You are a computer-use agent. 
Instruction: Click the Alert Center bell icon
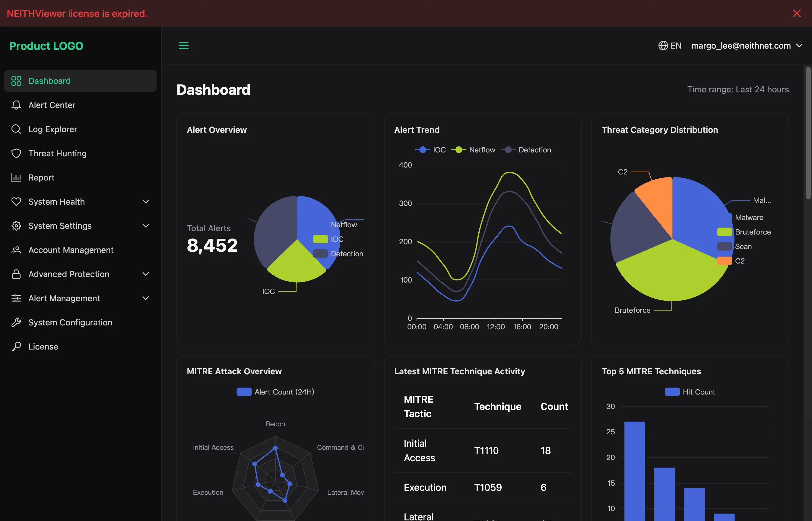(x=16, y=105)
